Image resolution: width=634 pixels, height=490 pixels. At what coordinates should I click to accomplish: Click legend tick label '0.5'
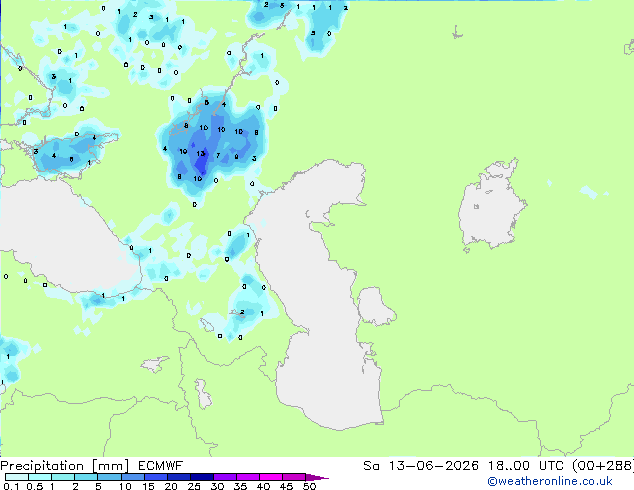click(35, 486)
